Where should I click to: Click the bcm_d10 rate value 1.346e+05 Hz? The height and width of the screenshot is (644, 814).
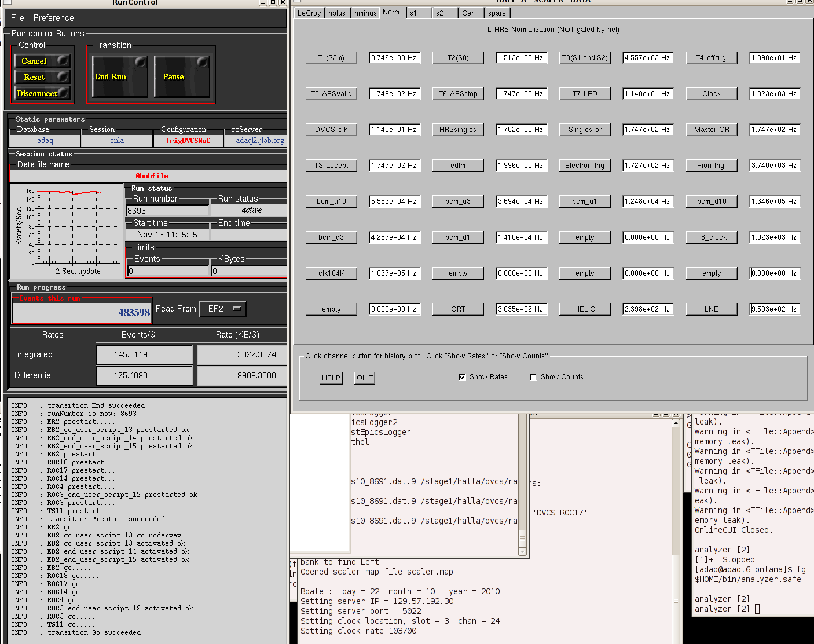pos(775,202)
